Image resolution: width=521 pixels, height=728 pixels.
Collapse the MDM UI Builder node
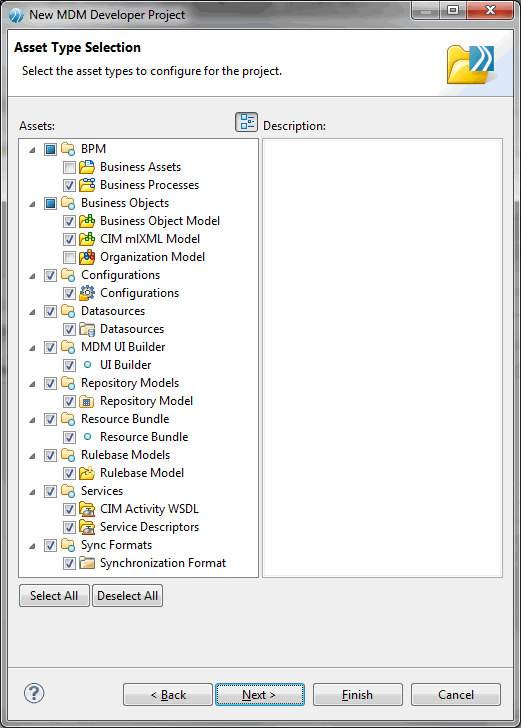coord(32,348)
